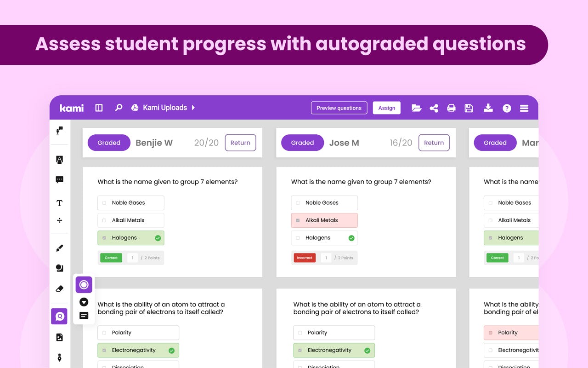
Task: Open the Equation tool
Action: [59, 220]
